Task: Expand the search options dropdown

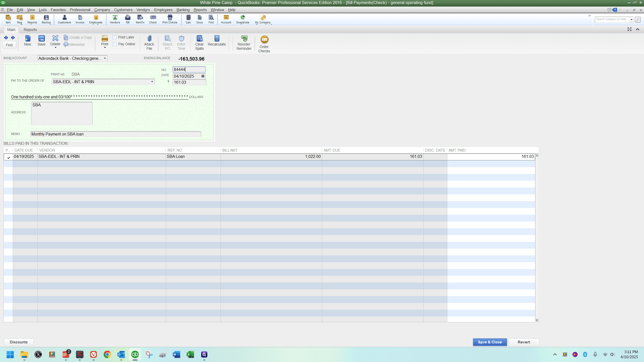Action: pos(631,19)
